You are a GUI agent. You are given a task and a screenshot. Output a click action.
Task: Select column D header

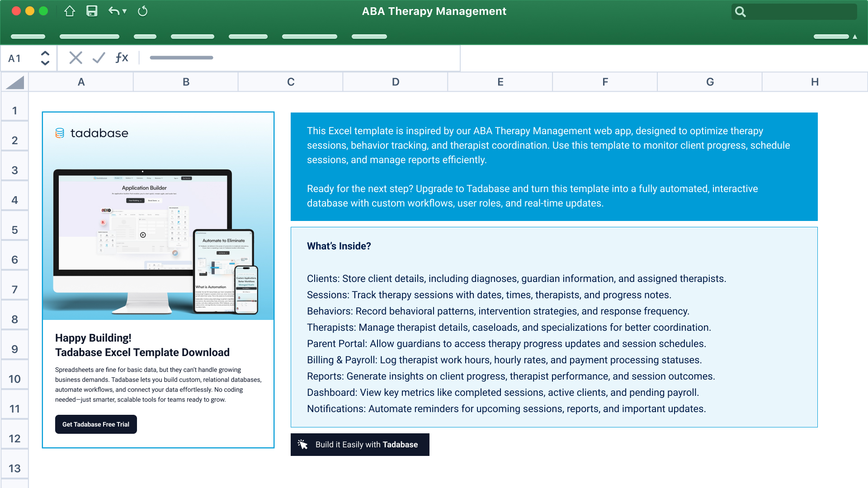(396, 82)
